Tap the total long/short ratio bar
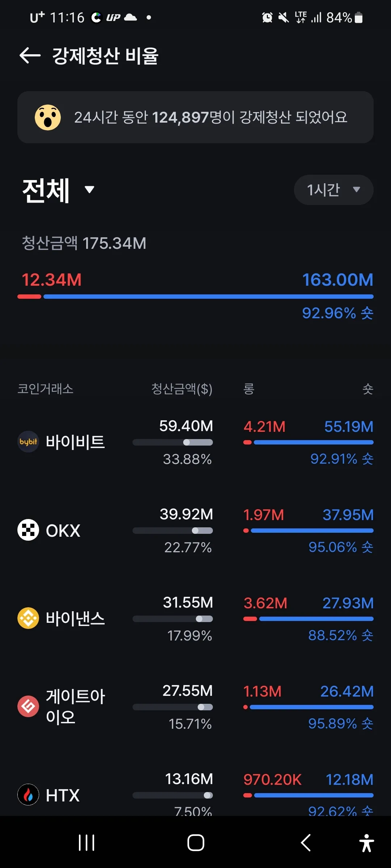The image size is (391, 868). (x=195, y=297)
